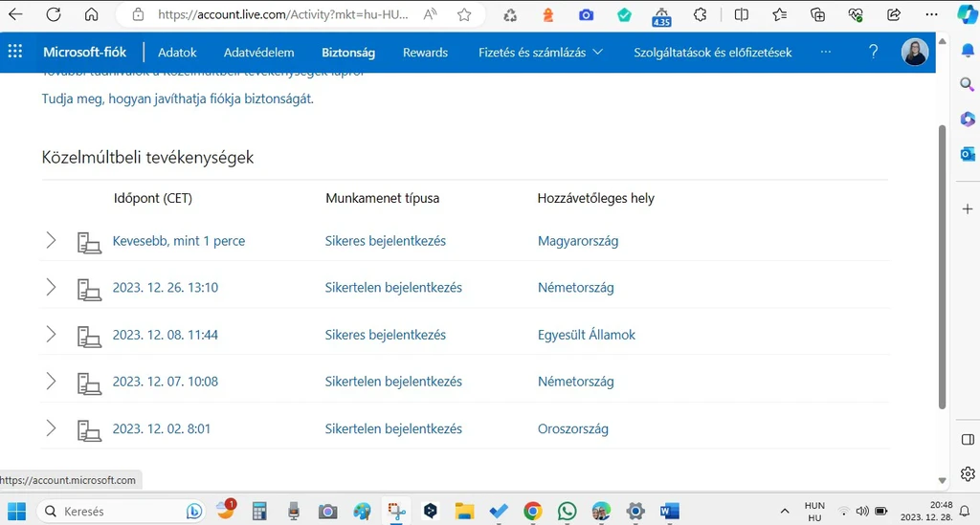Expand the 2023. 12. 02. 8:01 activity row
The width and height of the screenshot is (980, 525).
point(52,429)
